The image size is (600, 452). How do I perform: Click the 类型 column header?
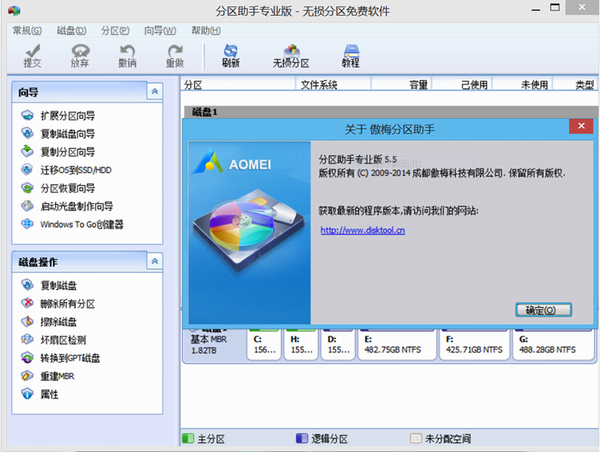576,85
